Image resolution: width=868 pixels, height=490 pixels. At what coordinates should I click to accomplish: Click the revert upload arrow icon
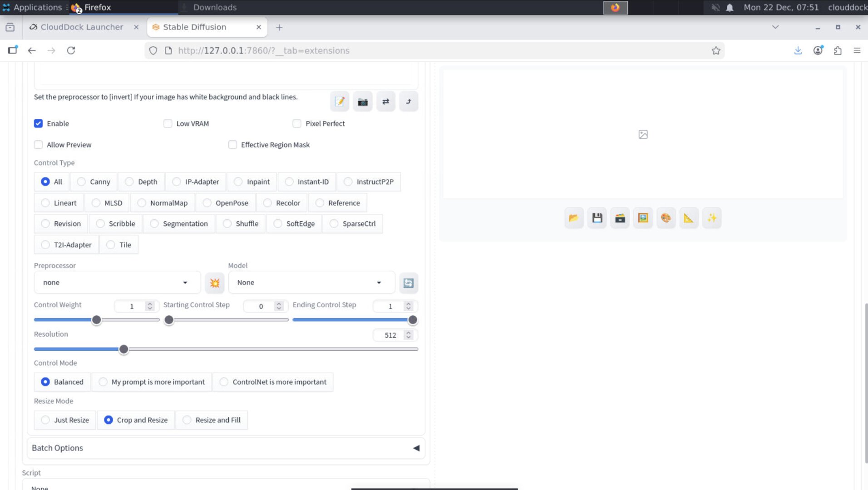pos(408,101)
